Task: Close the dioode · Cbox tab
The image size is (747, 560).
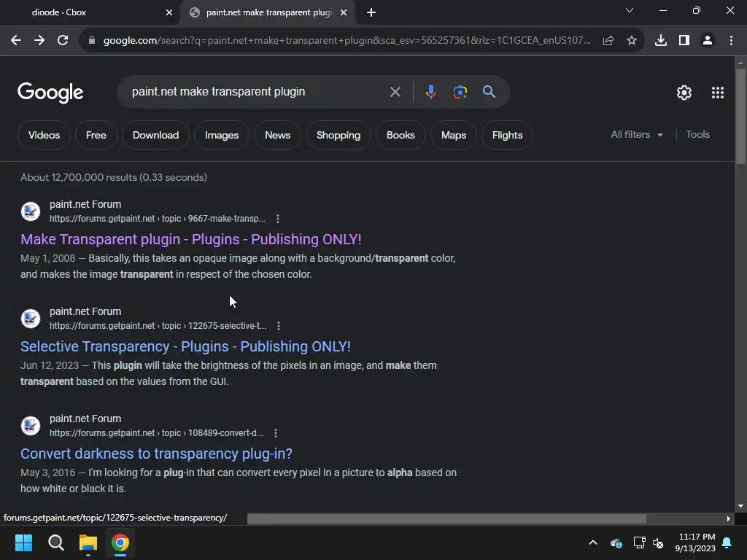Action: coord(169,12)
